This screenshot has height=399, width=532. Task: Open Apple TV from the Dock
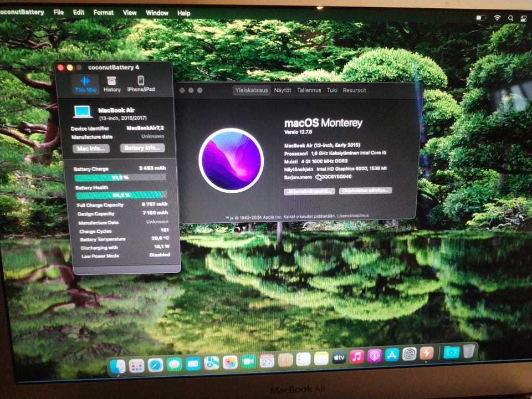click(x=339, y=357)
